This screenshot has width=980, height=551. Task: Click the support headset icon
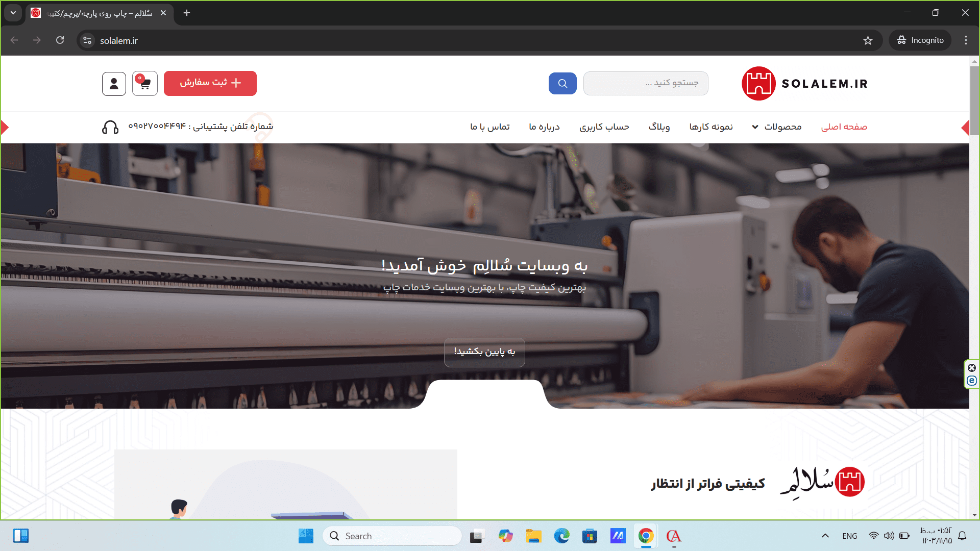(110, 127)
